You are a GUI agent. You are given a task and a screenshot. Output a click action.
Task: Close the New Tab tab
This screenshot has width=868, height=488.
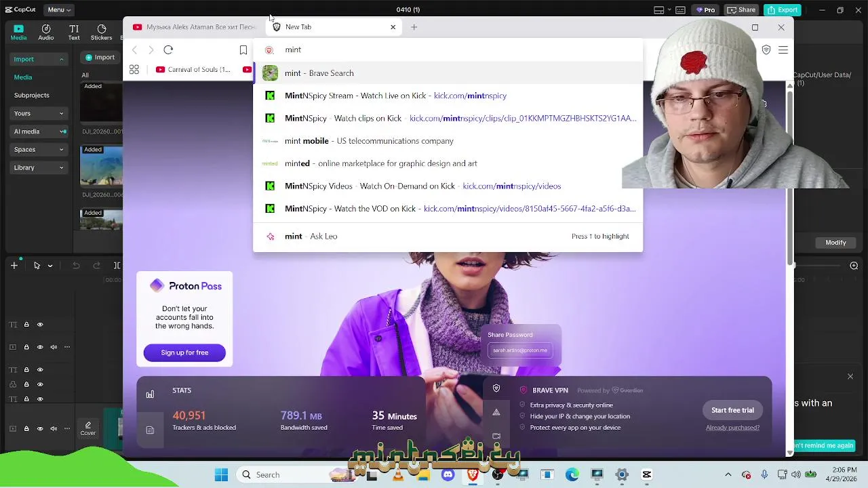point(393,27)
